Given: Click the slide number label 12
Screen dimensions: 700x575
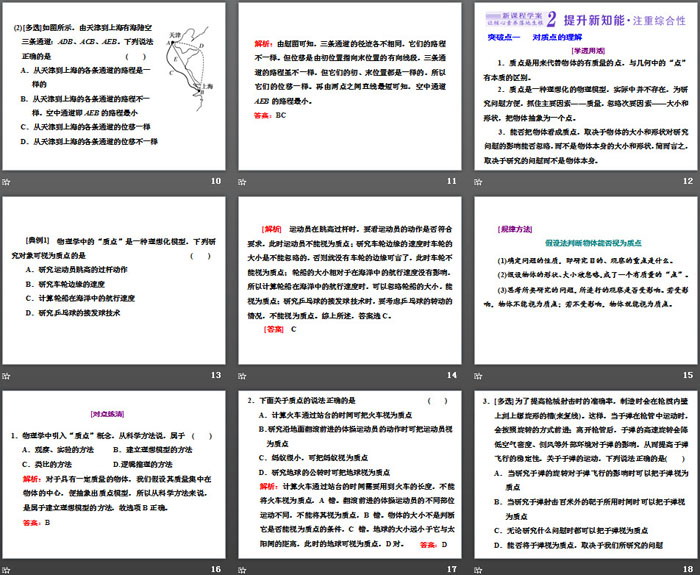Looking at the screenshot, I should click(x=686, y=181).
